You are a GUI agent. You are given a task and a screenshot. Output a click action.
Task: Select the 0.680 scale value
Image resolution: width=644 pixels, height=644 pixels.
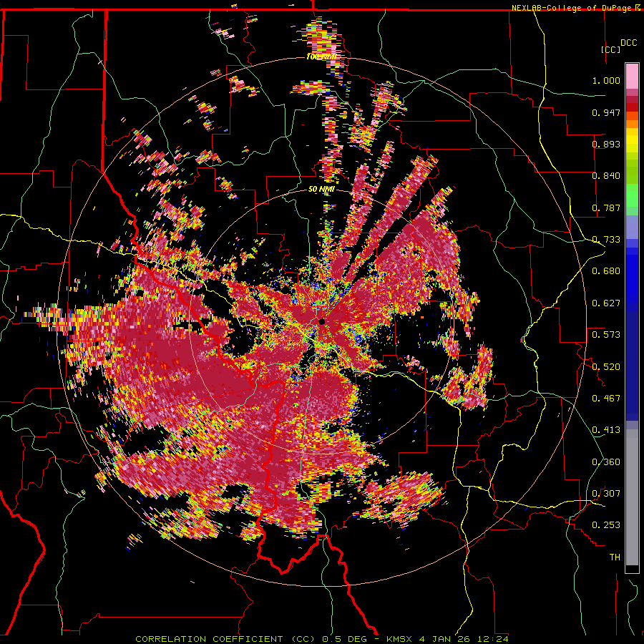click(x=606, y=271)
